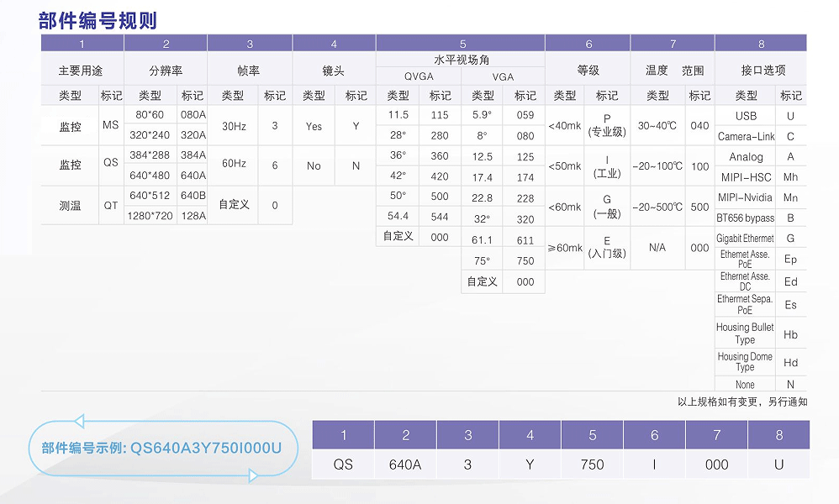Click the Gigabit Ethernet interface cell
The height and width of the screenshot is (504, 839).
(745, 239)
